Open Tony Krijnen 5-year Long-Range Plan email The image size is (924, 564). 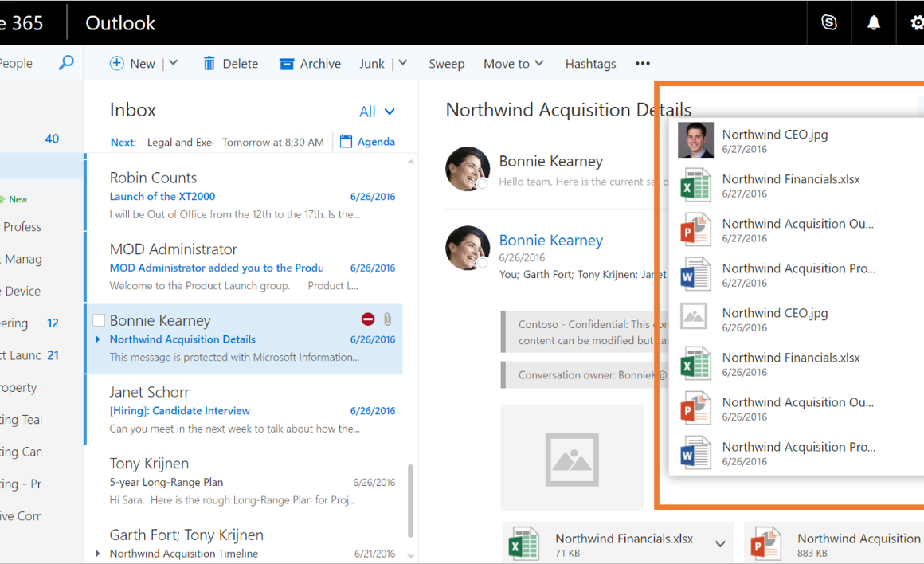coord(244,481)
